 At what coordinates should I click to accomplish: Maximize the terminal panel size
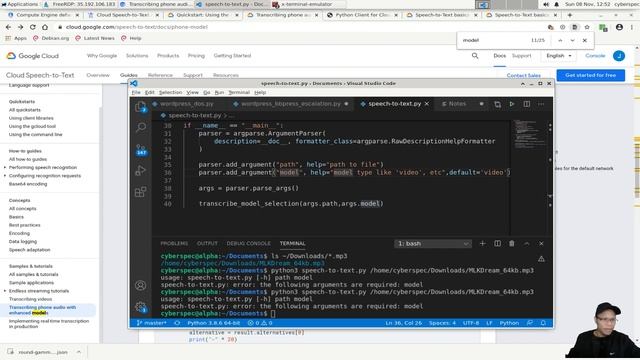tap(527, 244)
